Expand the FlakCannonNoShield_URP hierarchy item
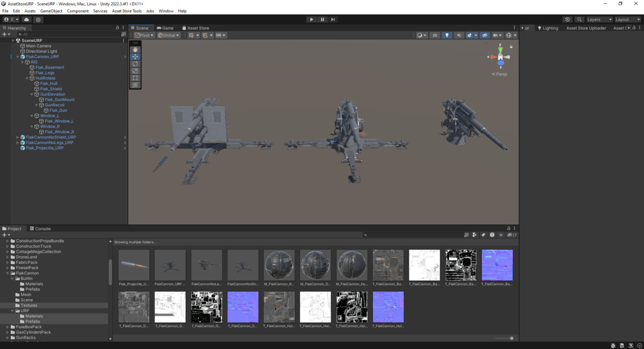Screen dimensions: 644x349 (x=18, y=137)
